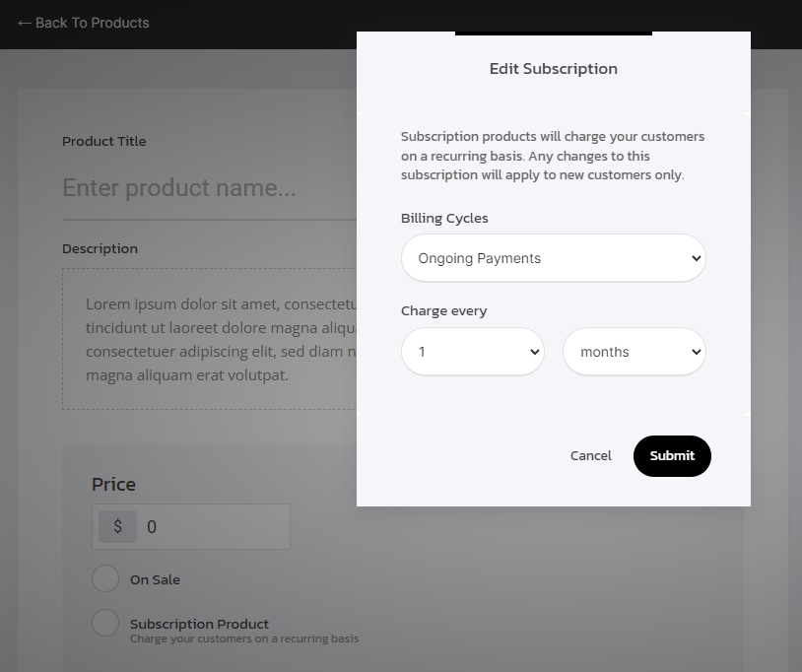Click the Billing Cycles field label
802x672 pixels.
pos(444,218)
